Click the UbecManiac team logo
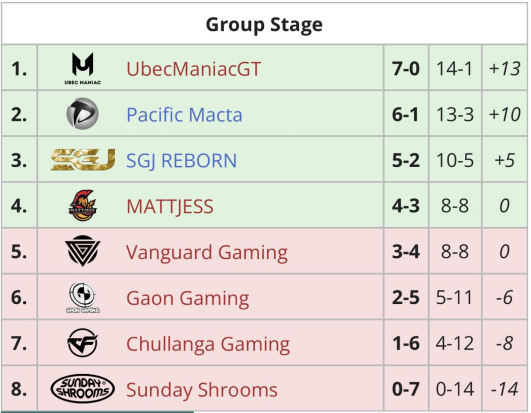531x413 pixels. 83,68
